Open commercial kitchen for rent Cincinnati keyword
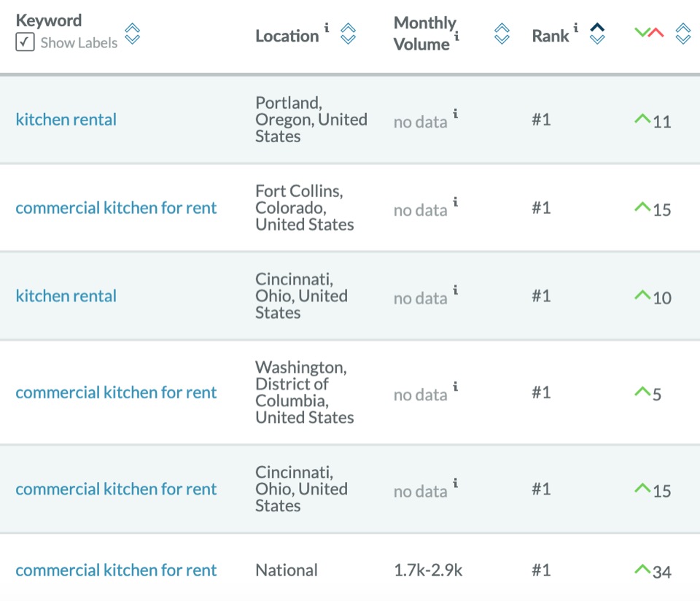Image resolution: width=700 pixels, height=601 pixels. [x=116, y=489]
